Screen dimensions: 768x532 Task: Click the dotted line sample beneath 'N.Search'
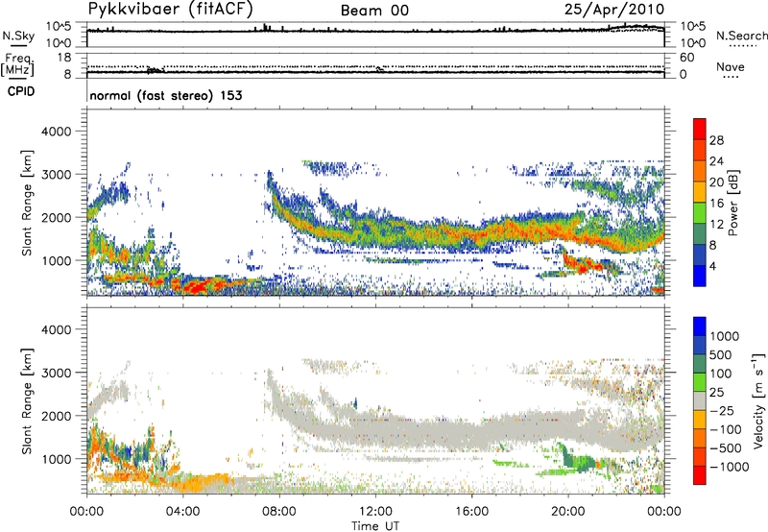tap(742, 46)
